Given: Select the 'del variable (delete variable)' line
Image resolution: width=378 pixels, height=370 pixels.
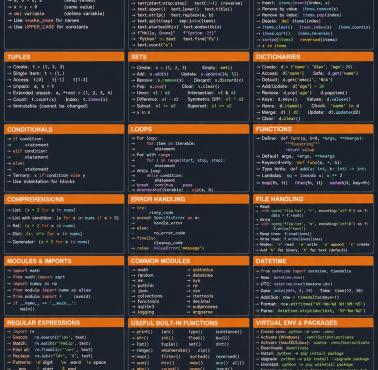Looking at the screenshot, I should pos(56,14).
